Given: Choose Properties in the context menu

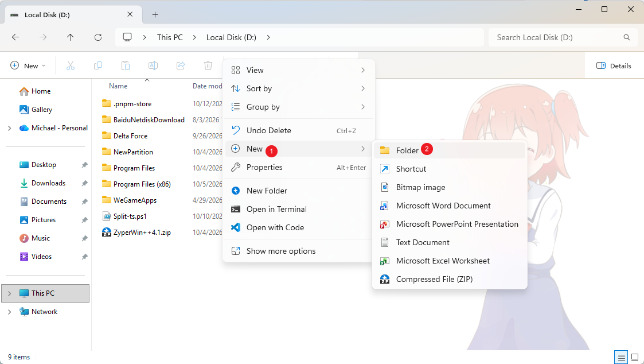Looking at the screenshot, I should tap(299, 168).
